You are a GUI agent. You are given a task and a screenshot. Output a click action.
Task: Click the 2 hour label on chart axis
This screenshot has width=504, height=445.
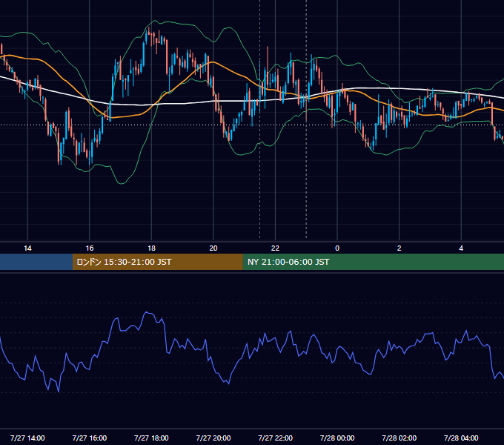point(399,248)
